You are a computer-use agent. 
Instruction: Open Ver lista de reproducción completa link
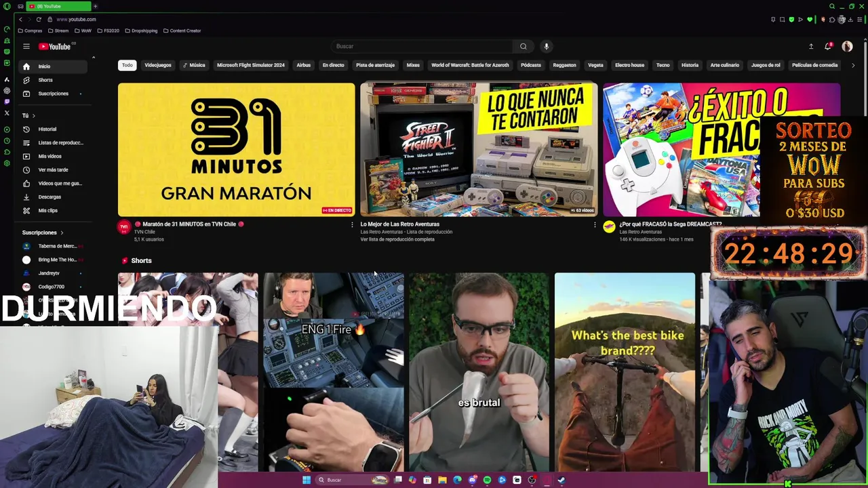(x=397, y=239)
